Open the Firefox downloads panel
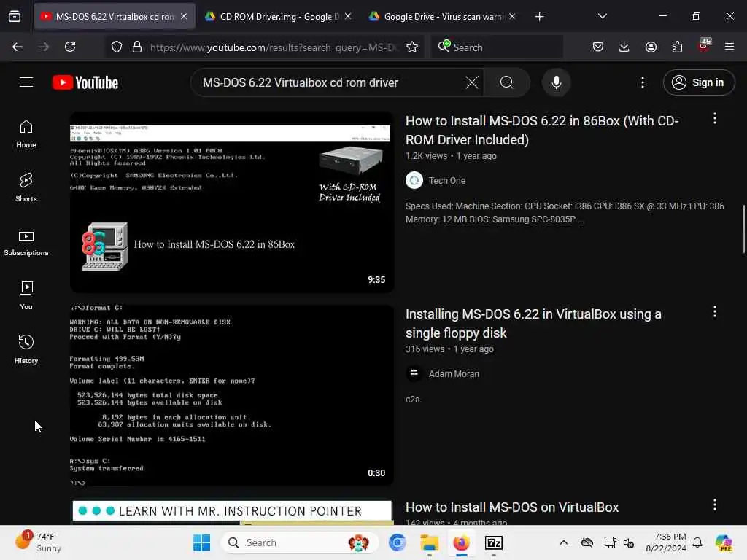Image resolution: width=747 pixels, height=560 pixels. [x=624, y=47]
